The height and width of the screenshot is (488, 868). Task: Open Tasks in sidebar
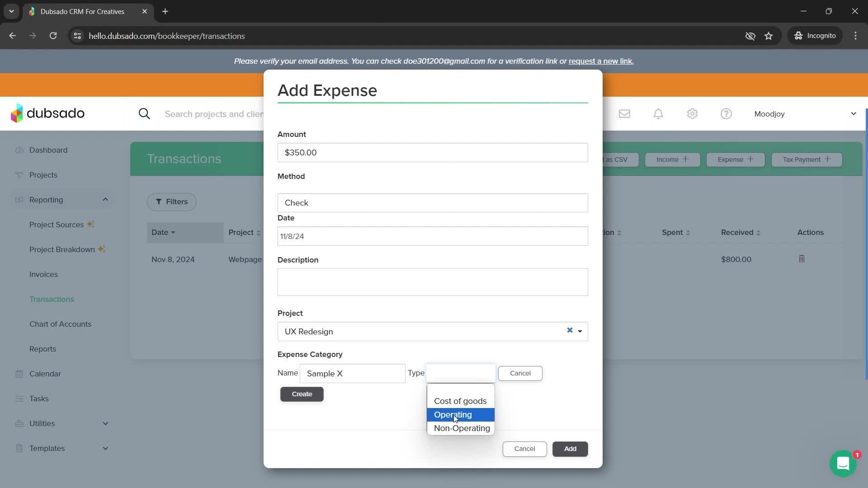click(39, 399)
